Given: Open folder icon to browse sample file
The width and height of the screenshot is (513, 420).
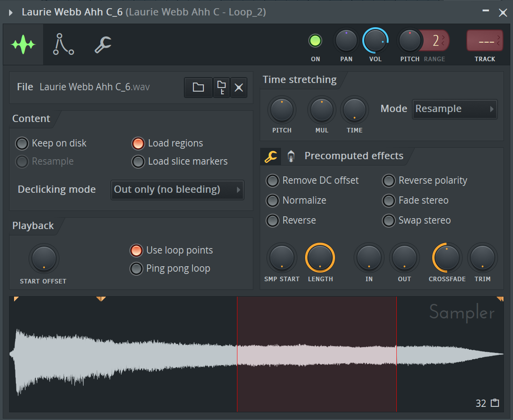Looking at the screenshot, I should (x=198, y=88).
